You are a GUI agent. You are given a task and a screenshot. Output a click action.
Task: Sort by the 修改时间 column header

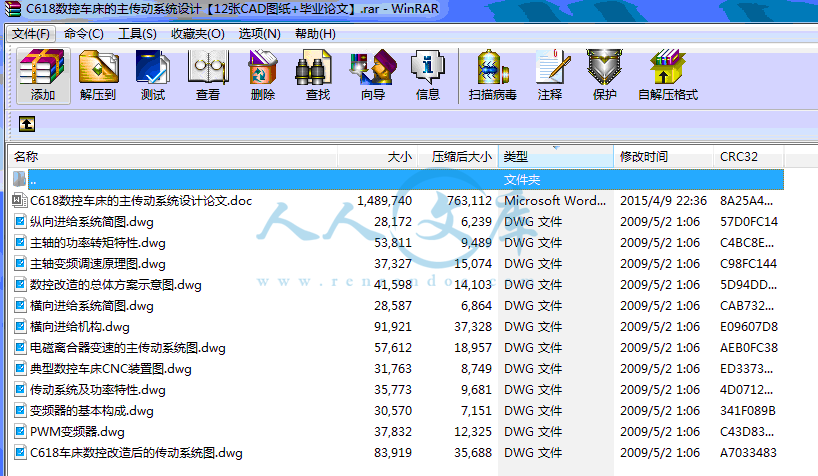(x=663, y=157)
